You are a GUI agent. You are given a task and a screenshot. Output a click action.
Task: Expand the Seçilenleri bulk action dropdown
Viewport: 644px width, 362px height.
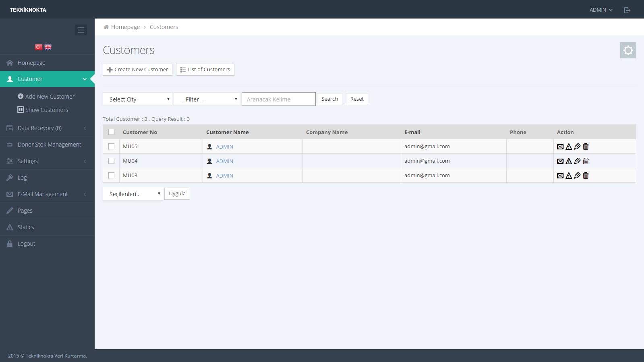pos(133,194)
